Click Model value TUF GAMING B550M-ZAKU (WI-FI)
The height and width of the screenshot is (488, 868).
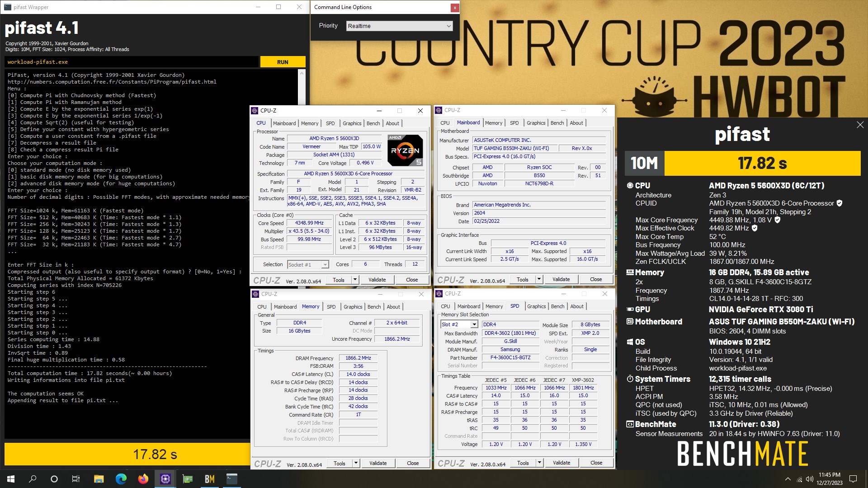point(514,148)
